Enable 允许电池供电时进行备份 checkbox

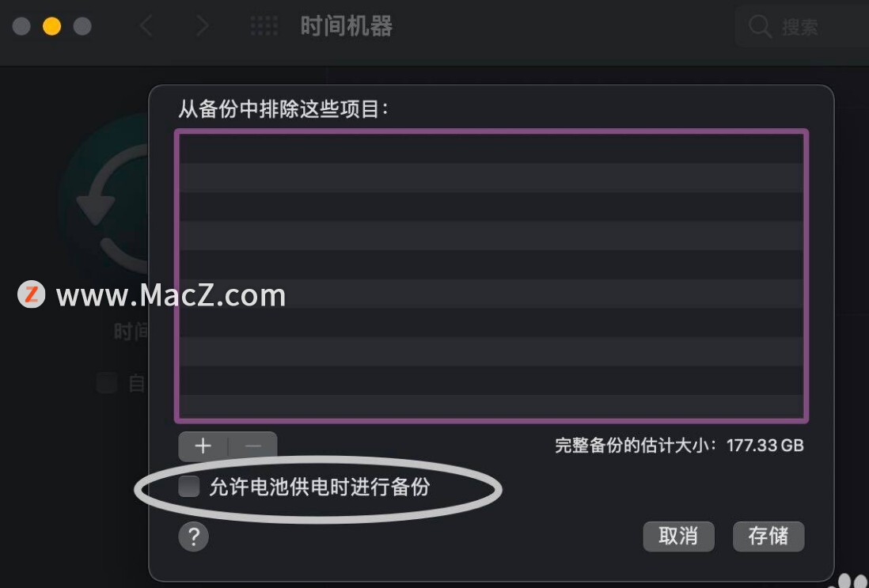click(189, 487)
